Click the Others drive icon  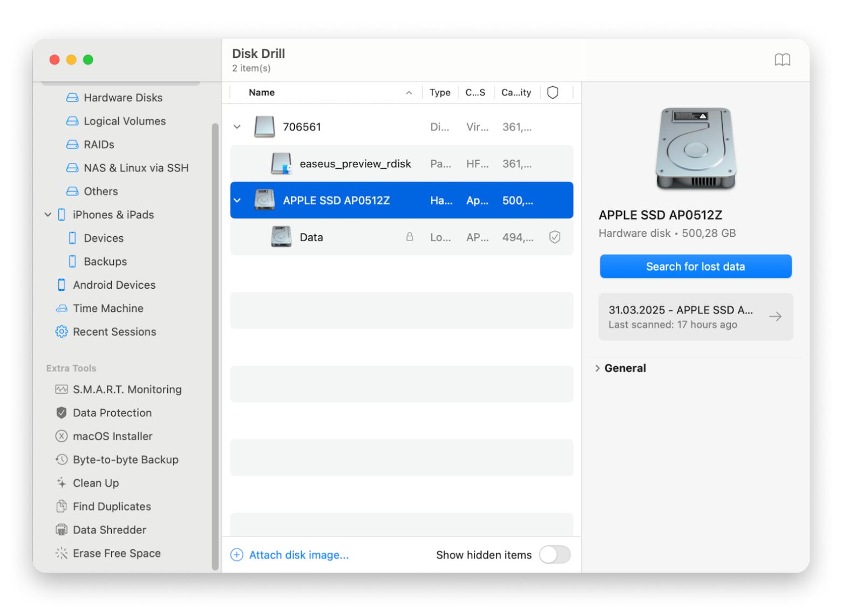(72, 191)
